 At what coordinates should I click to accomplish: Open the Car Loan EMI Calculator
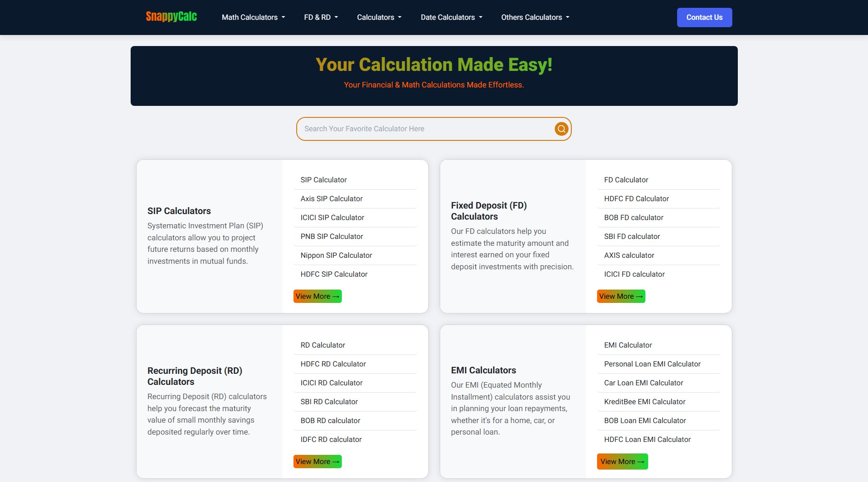[x=643, y=383]
